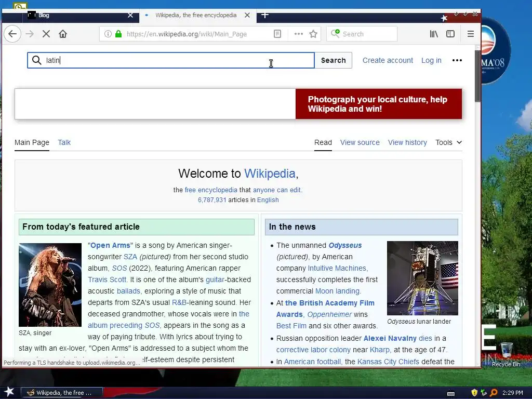Open the orange magnifier tray icon

pyautogui.click(x=494, y=393)
